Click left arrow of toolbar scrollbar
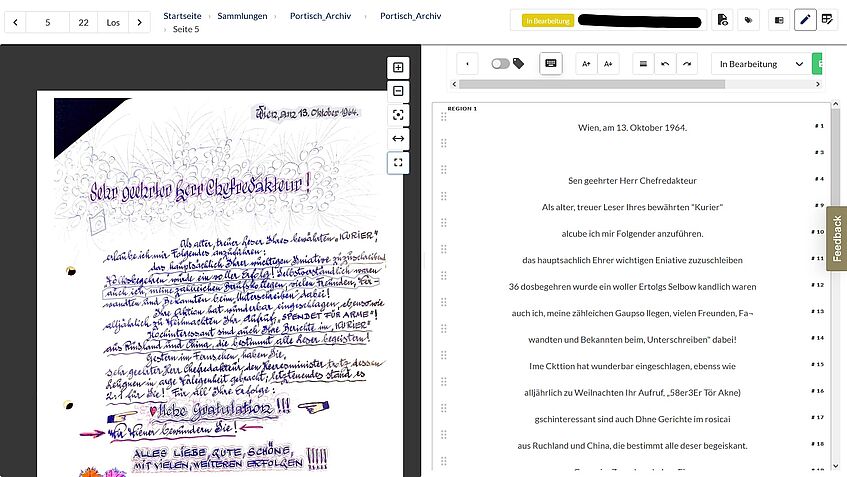The width and height of the screenshot is (847, 477). click(x=454, y=84)
